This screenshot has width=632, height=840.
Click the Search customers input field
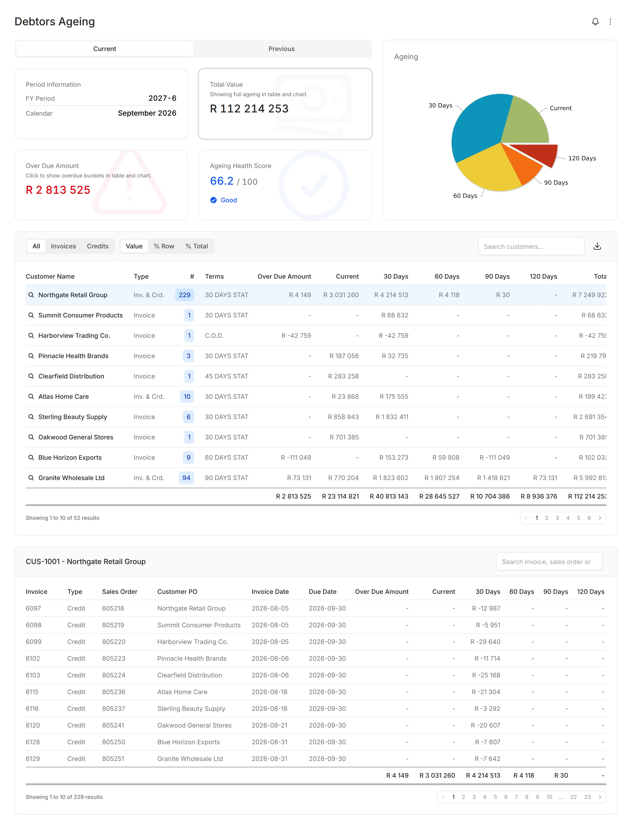point(531,246)
